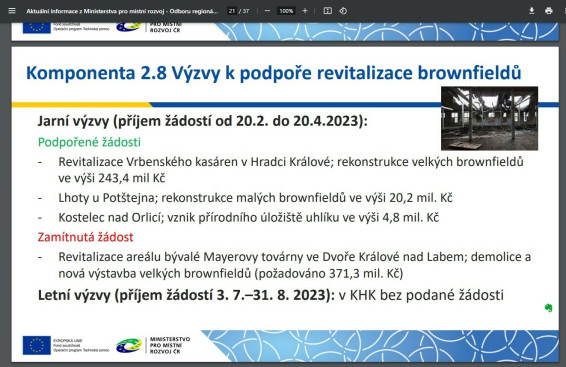This screenshot has width=566, height=367.
Task: Open the more actions menu at toolbar edge
Action: tap(564, 11)
